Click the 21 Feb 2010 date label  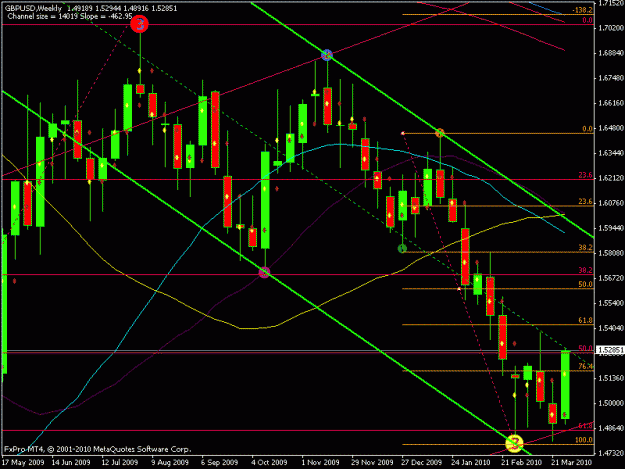coord(521,463)
